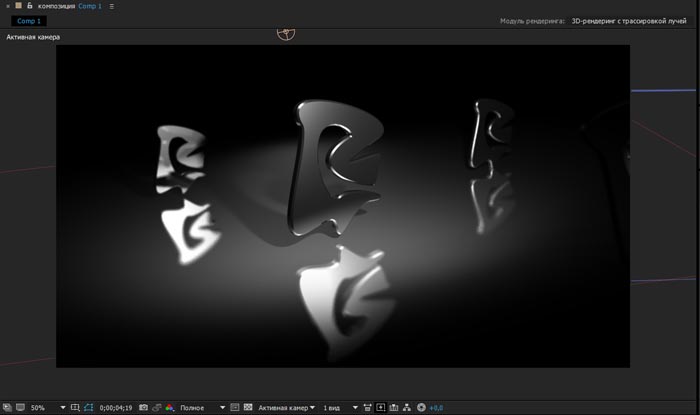700x415 pixels.
Task: Toggle the viewer lock icon
Action: (29, 6)
